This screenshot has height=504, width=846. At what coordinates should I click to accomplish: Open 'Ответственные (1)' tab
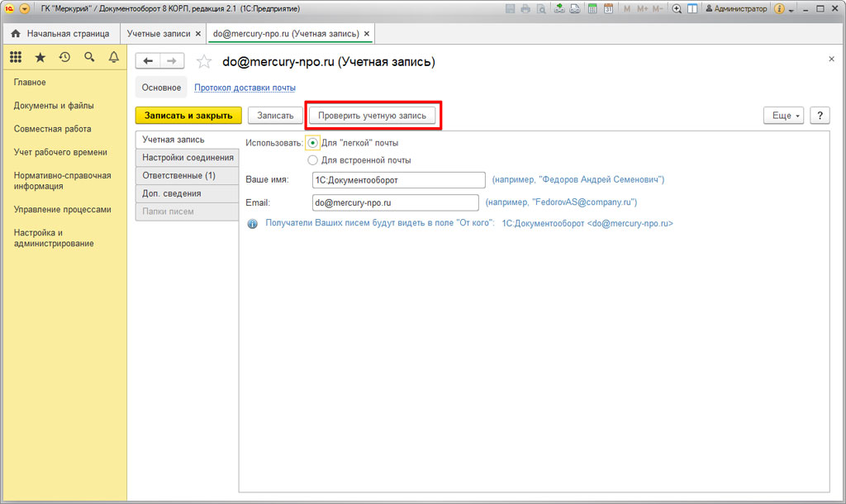178,175
